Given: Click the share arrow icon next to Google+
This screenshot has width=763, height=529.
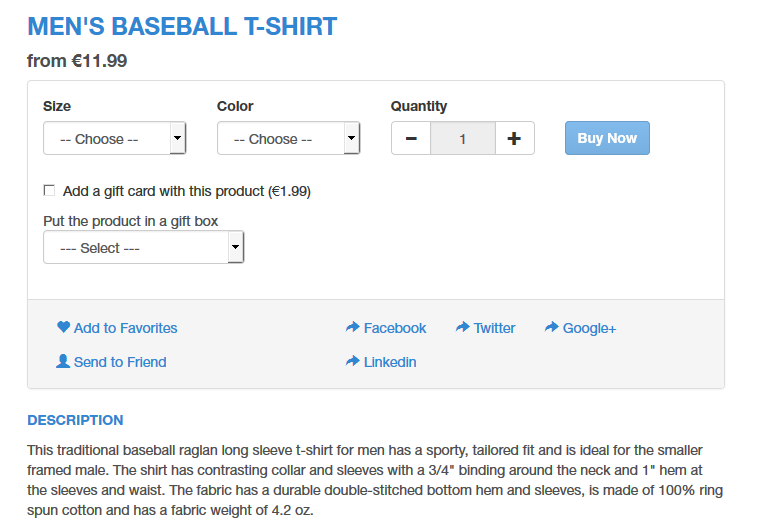Looking at the screenshot, I should click(551, 327).
